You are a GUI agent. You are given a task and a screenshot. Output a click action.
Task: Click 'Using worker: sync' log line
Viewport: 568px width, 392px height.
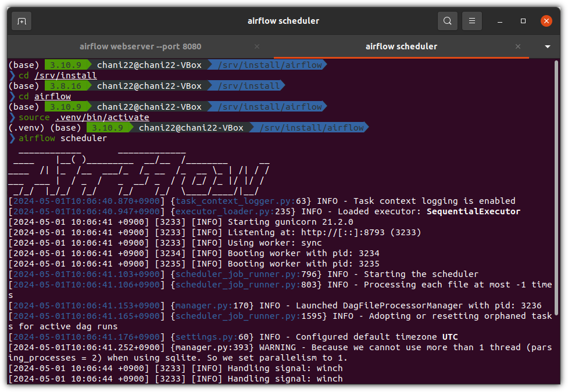pos(274,243)
